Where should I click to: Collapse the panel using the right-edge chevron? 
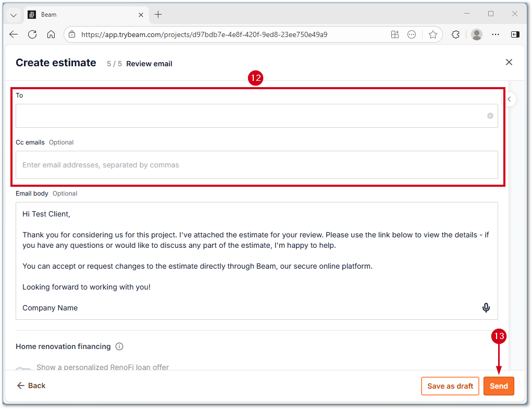click(x=509, y=99)
